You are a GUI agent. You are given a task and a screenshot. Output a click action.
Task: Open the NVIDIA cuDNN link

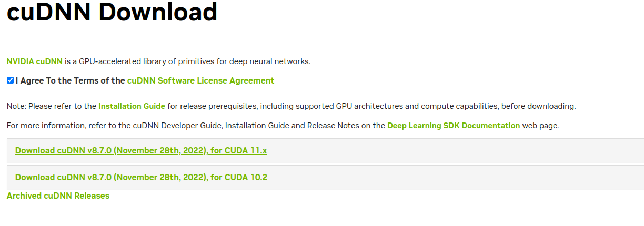tap(35, 61)
